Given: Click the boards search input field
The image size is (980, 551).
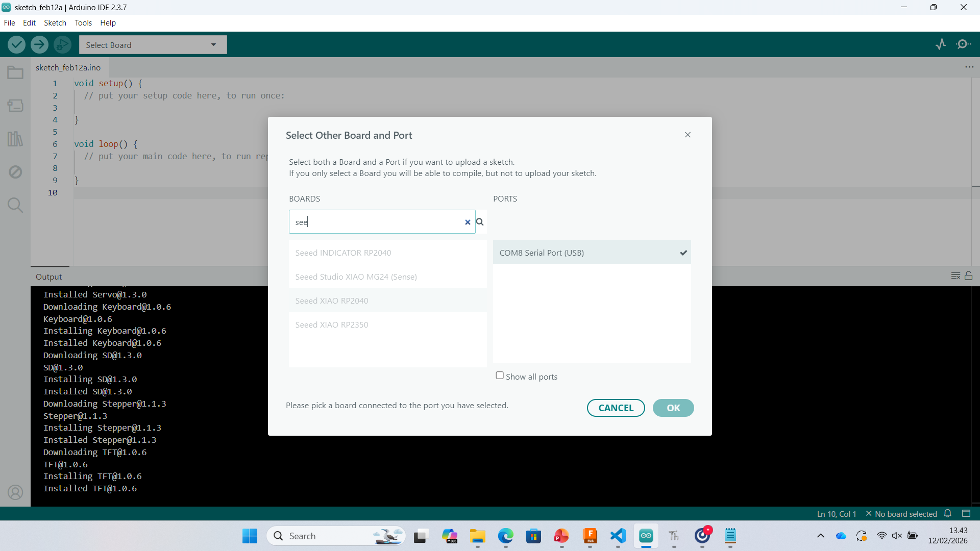Looking at the screenshot, I should [378, 222].
